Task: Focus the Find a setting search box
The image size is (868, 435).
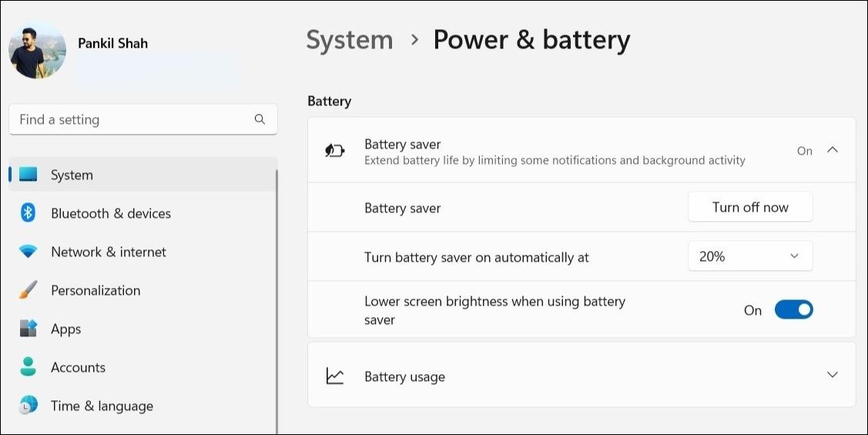Action: point(131,119)
